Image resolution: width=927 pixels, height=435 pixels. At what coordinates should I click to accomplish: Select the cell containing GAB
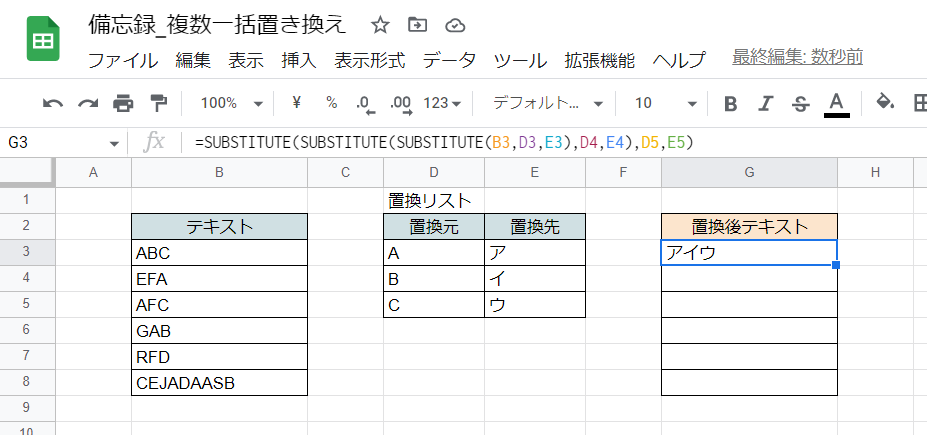pos(219,331)
